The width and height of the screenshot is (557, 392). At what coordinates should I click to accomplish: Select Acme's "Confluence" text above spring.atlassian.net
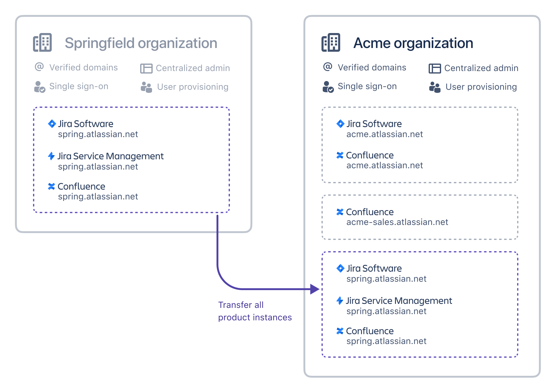(370, 331)
